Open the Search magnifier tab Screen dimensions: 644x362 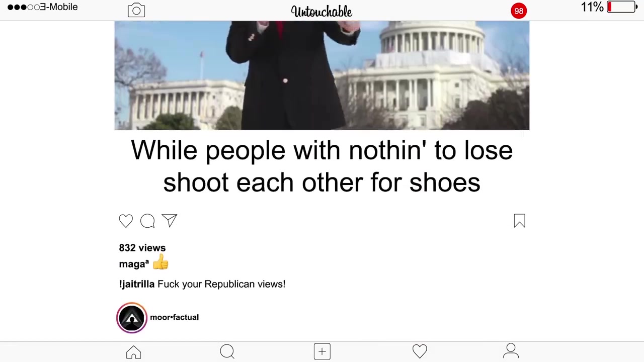(227, 351)
